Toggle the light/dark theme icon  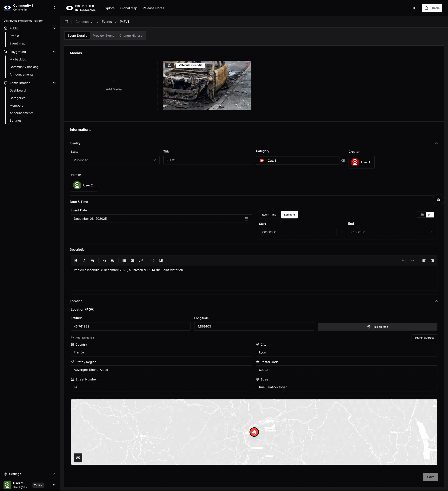[x=414, y=8]
